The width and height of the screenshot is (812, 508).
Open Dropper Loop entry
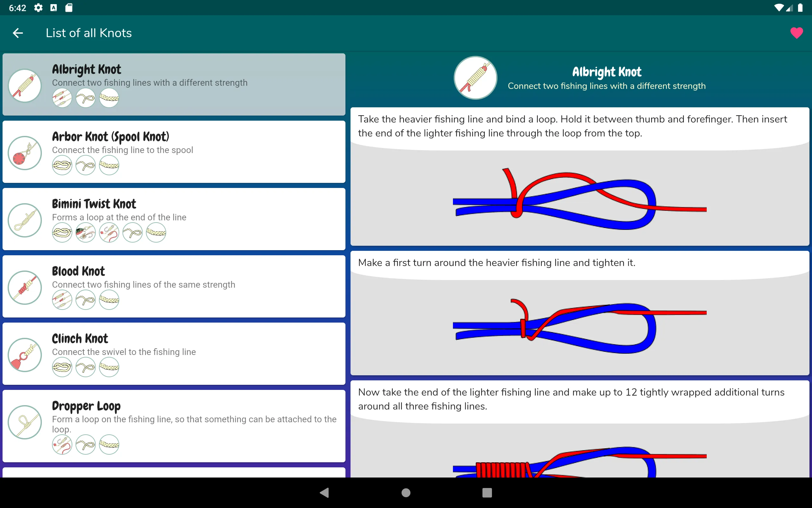(174, 426)
